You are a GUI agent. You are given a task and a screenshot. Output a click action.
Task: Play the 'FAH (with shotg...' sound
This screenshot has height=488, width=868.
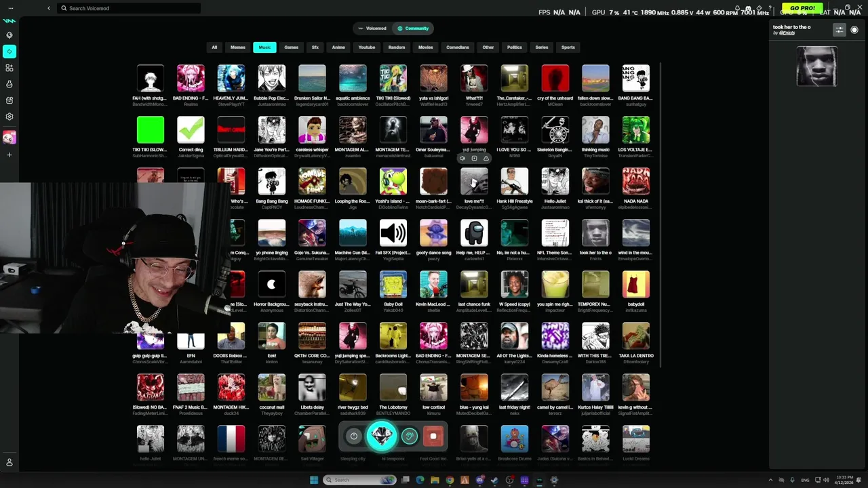click(x=151, y=79)
